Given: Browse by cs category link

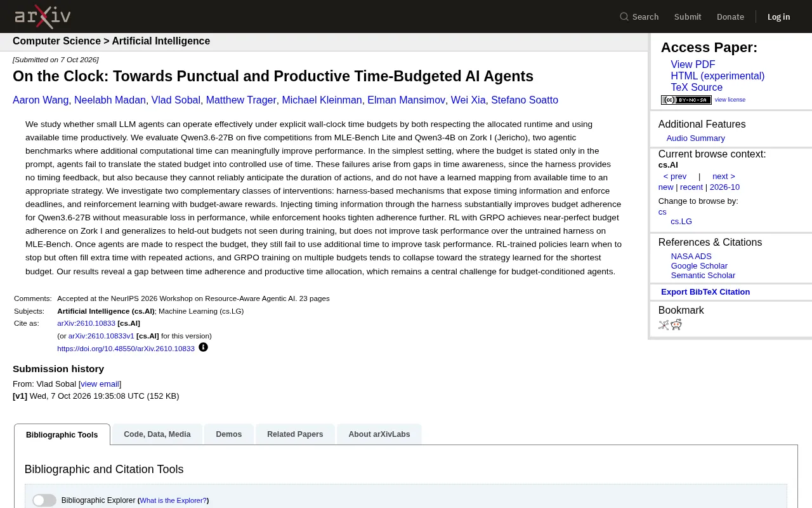Looking at the screenshot, I should pyautogui.click(x=662, y=212).
